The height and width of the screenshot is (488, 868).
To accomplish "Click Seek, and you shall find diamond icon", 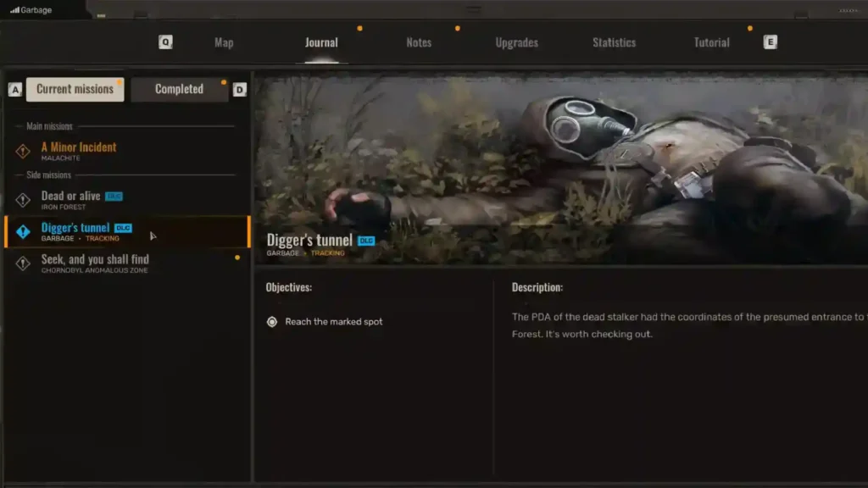I will [23, 263].
